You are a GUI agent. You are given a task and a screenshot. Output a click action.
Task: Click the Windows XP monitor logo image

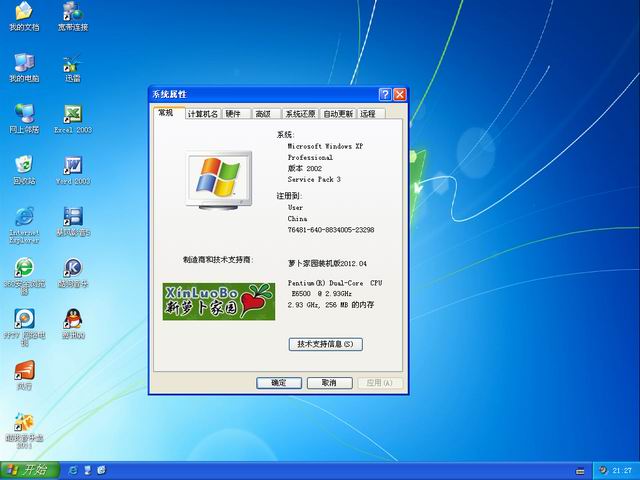(x=219, y=180)
